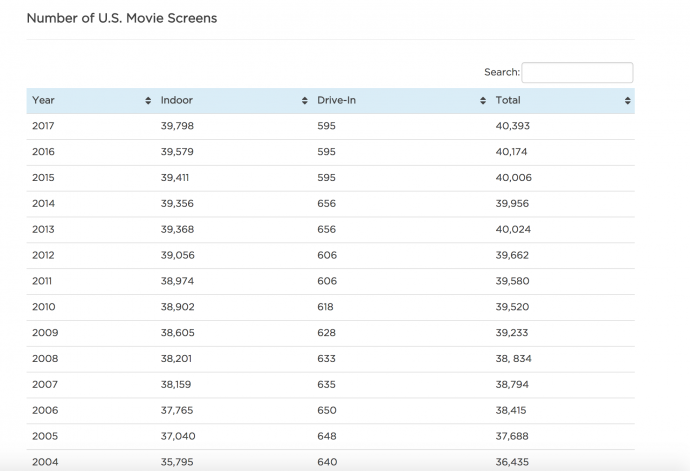Click the sort arrows in Indoor column

305,101
